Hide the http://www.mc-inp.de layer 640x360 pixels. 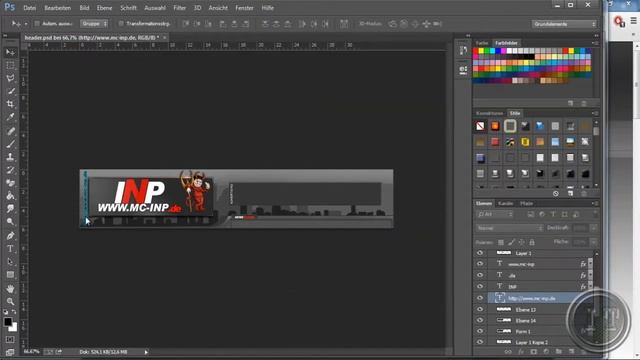click(480, 298)
